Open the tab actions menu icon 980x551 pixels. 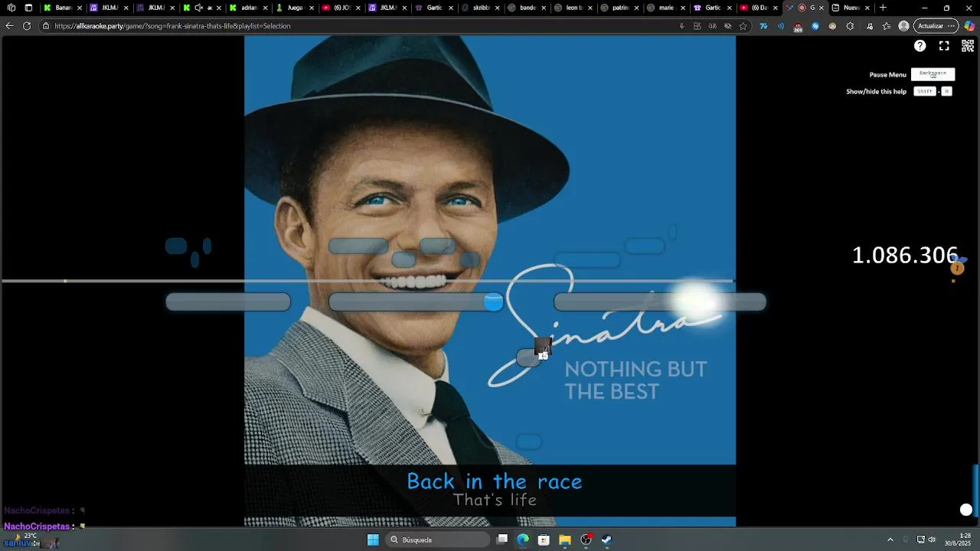pos(28,8)
